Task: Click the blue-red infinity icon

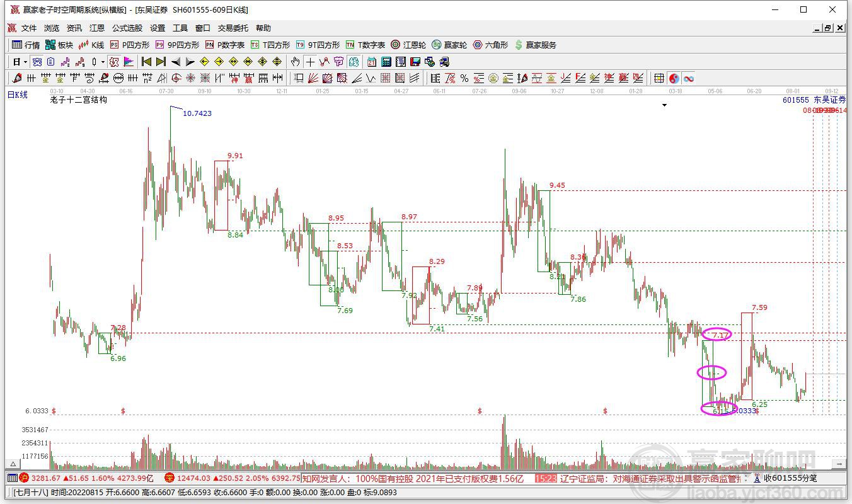Action: point(689,78)
